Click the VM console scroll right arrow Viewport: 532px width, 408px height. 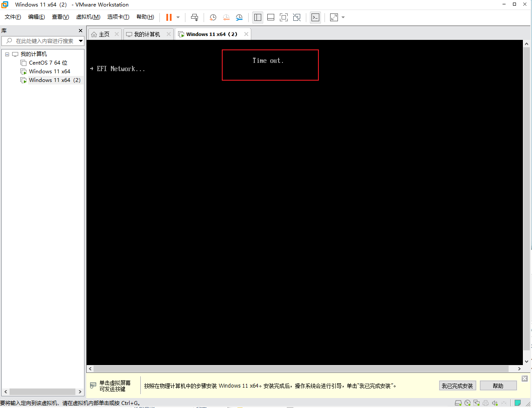coord(520,369)
